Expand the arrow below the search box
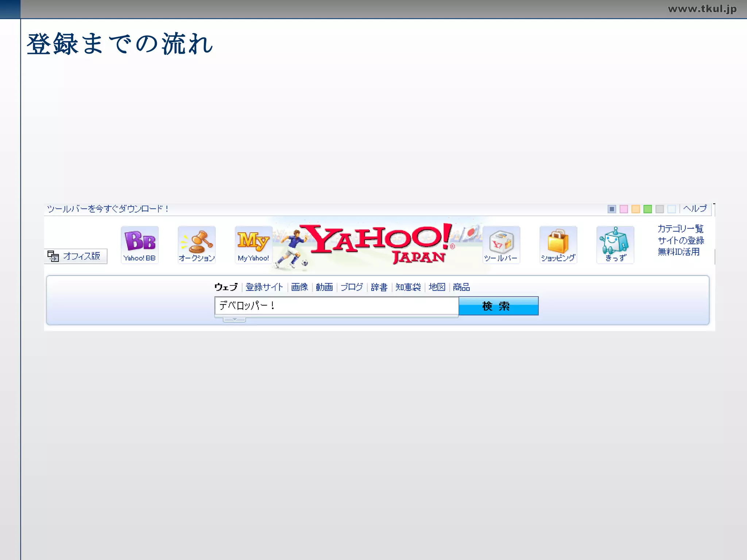747x560 pixels. coord(235,320)
